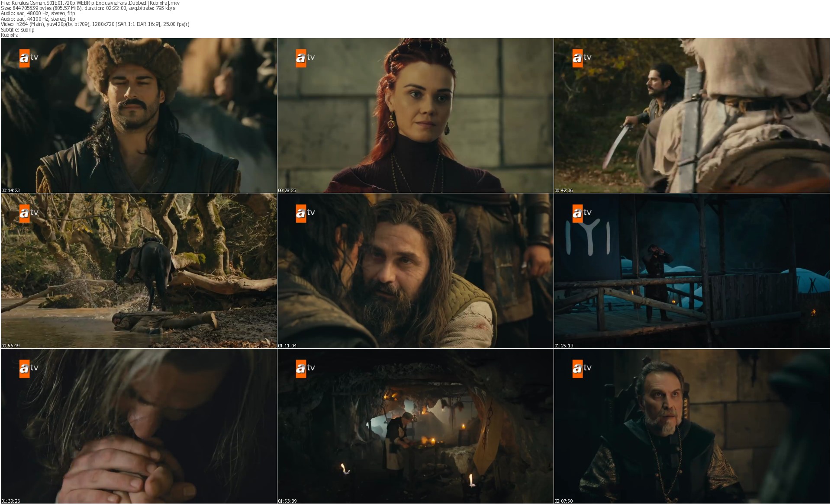Click the RubixFa text line
831x504 pixels.
click(x=10, y=35)
